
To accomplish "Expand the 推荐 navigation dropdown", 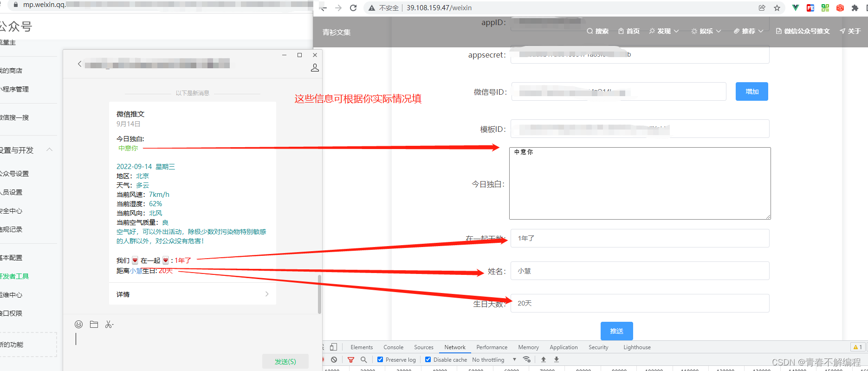I will point(748,31).
